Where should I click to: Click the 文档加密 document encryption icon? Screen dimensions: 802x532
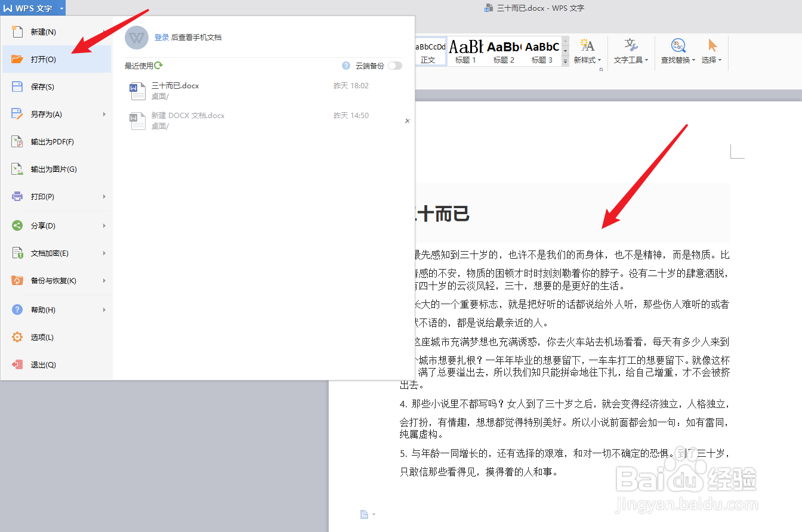[18, 253]
